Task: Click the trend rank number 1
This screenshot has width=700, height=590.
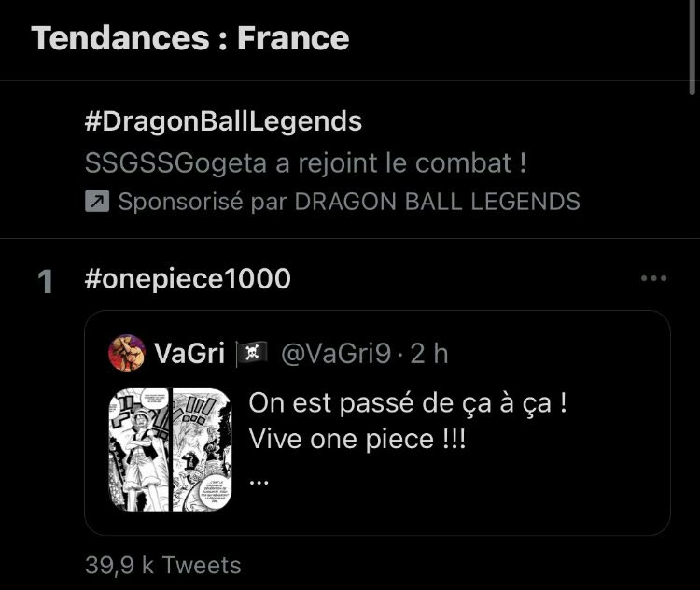Action: 46,282
